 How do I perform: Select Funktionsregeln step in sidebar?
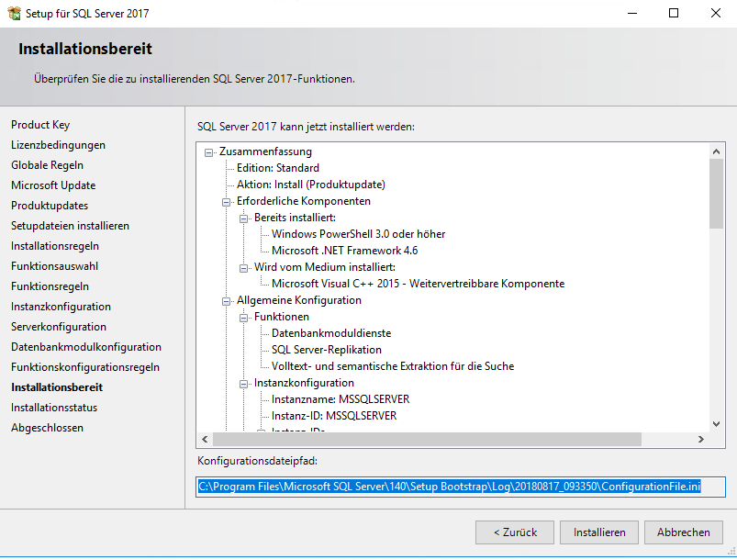(50, 286)
